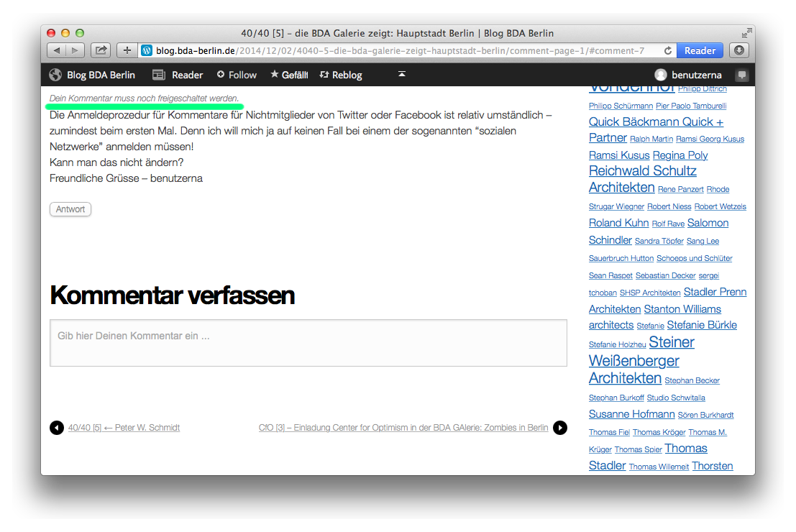Open the Safari Downloads button
796x532 pixels.
[739, 50]
